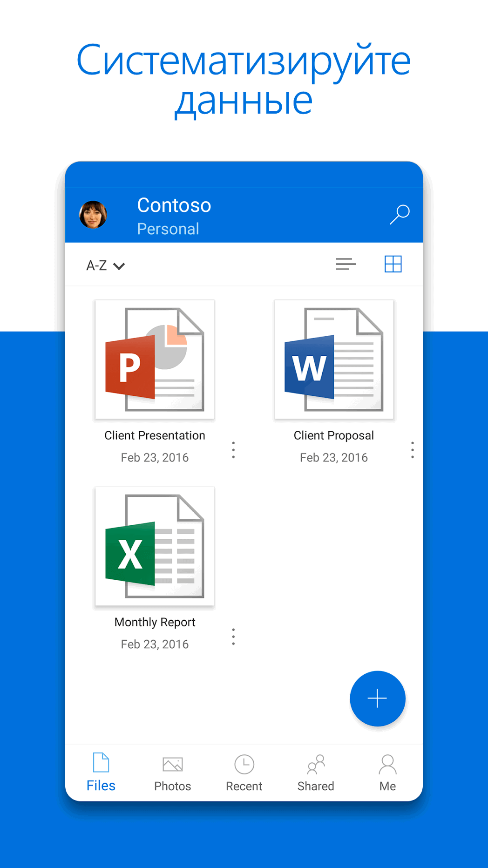
Task: Open more options for Client Proposal
Action: tap(413, 450)
